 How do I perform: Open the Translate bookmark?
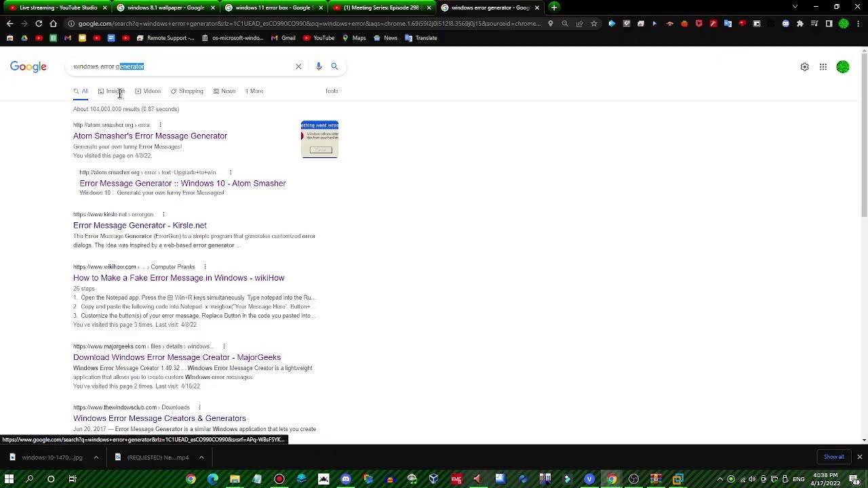[x=421, y=38]
